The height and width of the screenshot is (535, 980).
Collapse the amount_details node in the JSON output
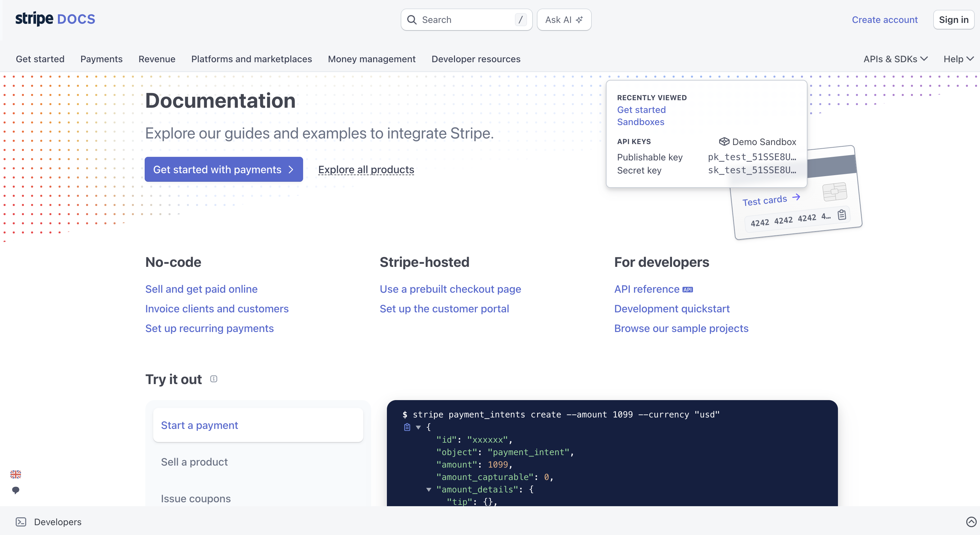[x=429, y=490]
